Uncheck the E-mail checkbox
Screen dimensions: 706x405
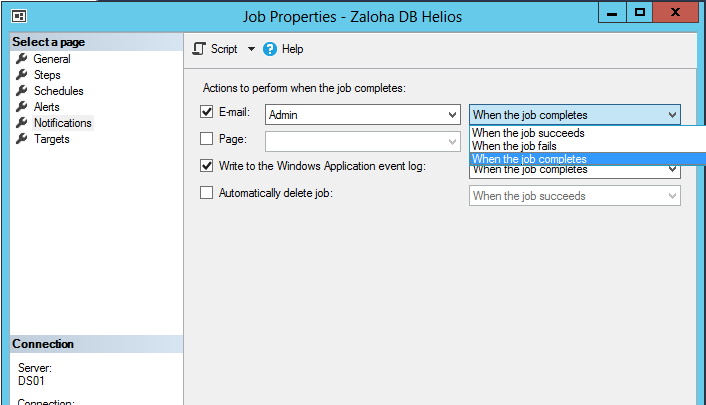[206, 111]
